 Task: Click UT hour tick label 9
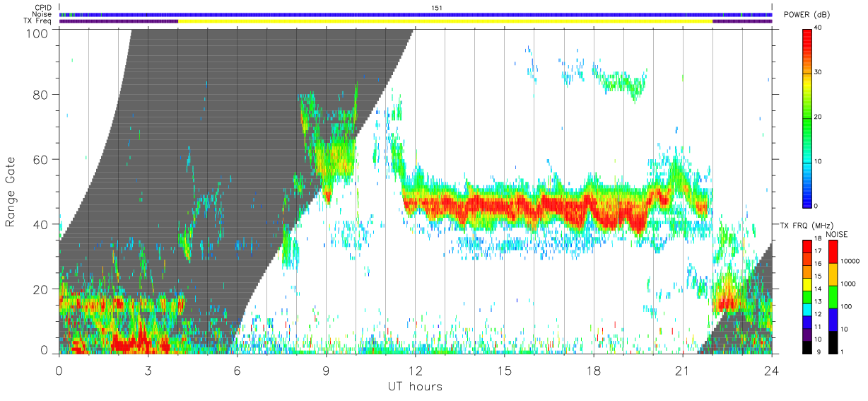point(326,371)
